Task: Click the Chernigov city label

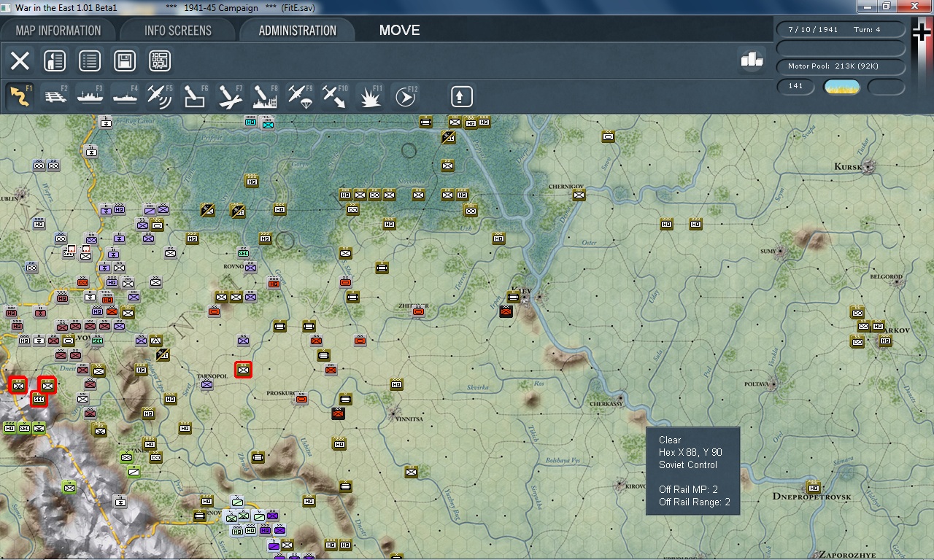Action: pos(566,187)
